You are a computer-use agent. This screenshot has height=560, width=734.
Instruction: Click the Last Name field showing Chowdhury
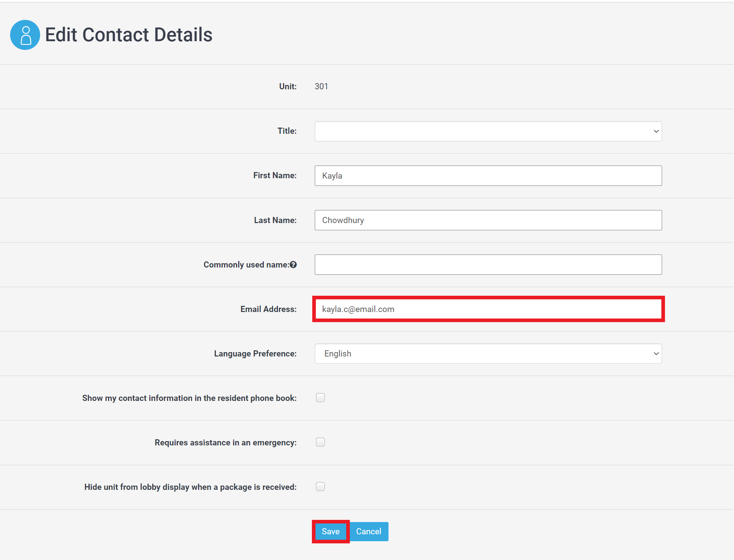pos(488,220)
